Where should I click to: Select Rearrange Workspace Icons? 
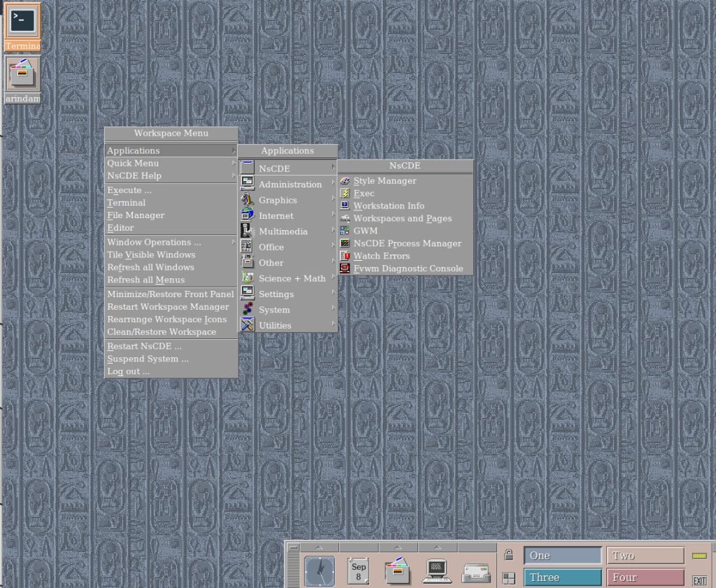point(171,320)
